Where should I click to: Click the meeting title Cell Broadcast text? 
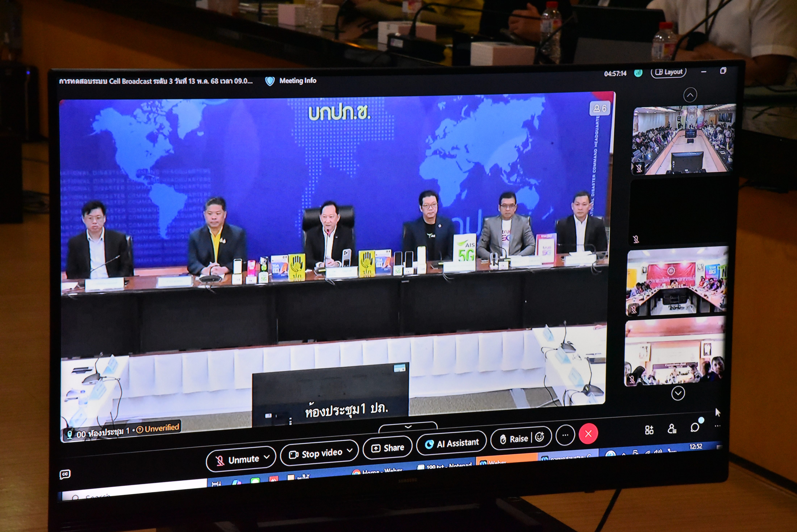[x=156, y=81]
